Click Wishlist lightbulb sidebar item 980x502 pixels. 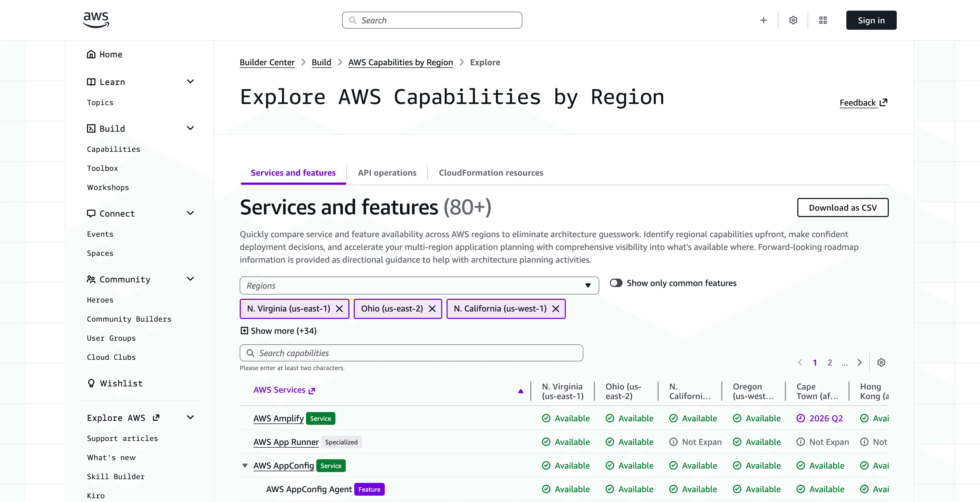[x=121, y=383]
